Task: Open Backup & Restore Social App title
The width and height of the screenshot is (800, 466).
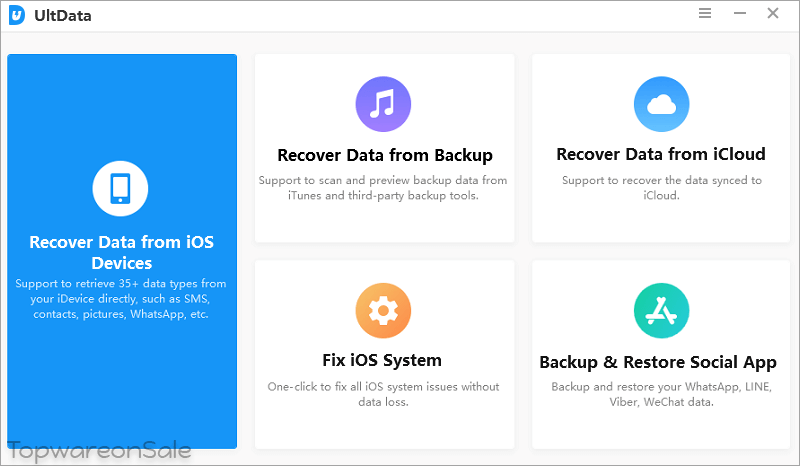Action: point(658,362)
